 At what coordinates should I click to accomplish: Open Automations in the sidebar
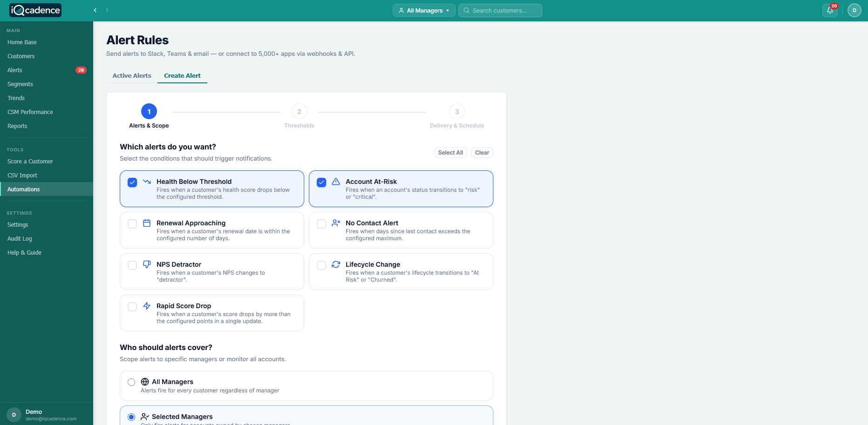point(23,189)
